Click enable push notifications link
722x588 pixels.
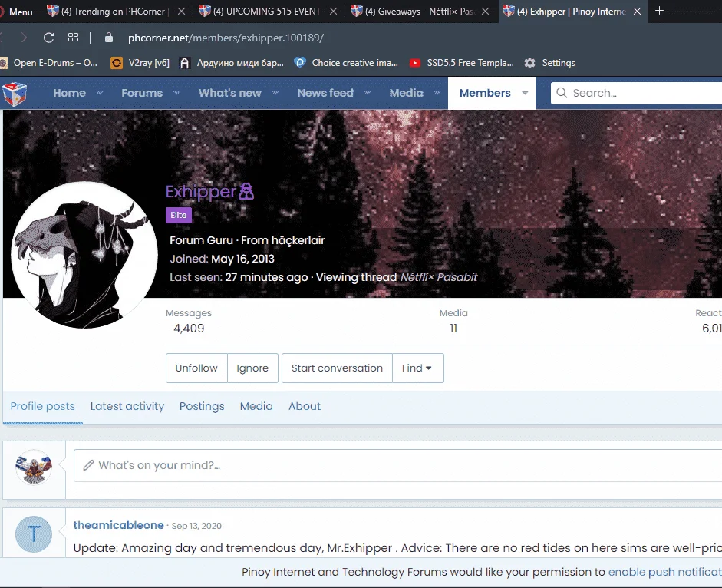[665, 572]
